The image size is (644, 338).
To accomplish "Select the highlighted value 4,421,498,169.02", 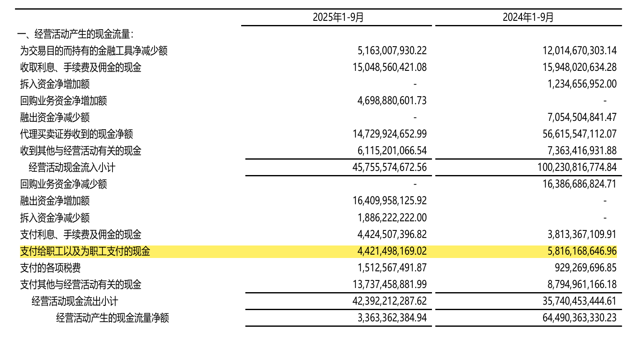I will (x=392, y=251).
